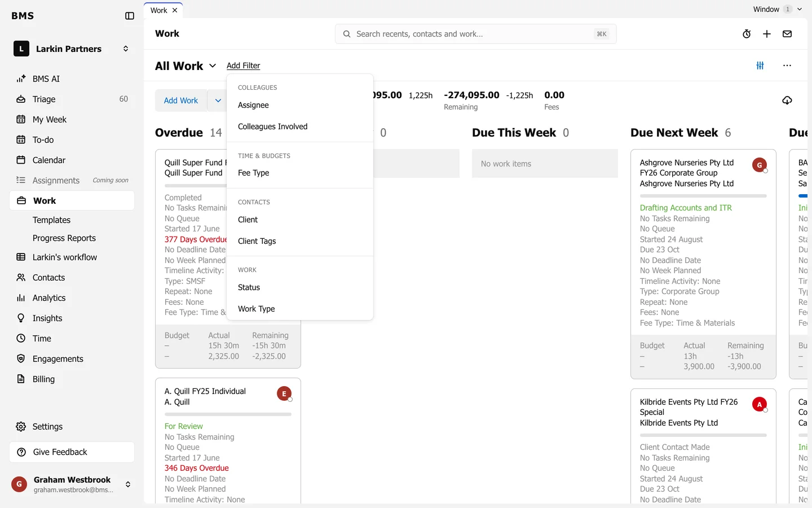Open the Window dropdown at top right

(x=778, y=9)
